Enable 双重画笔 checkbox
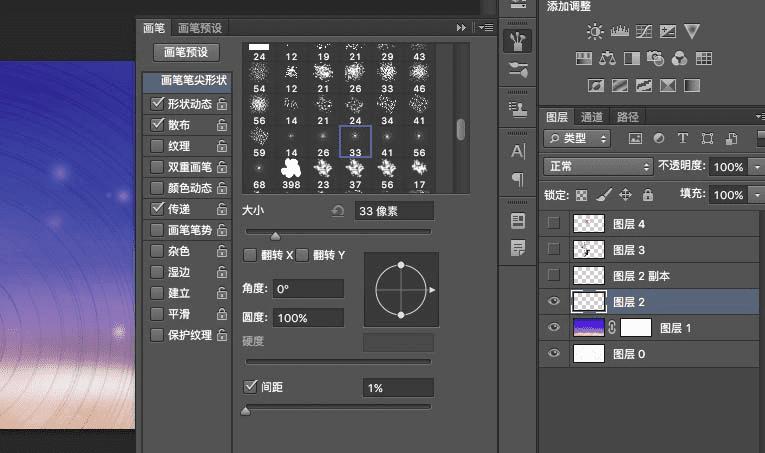 point(157,167)
